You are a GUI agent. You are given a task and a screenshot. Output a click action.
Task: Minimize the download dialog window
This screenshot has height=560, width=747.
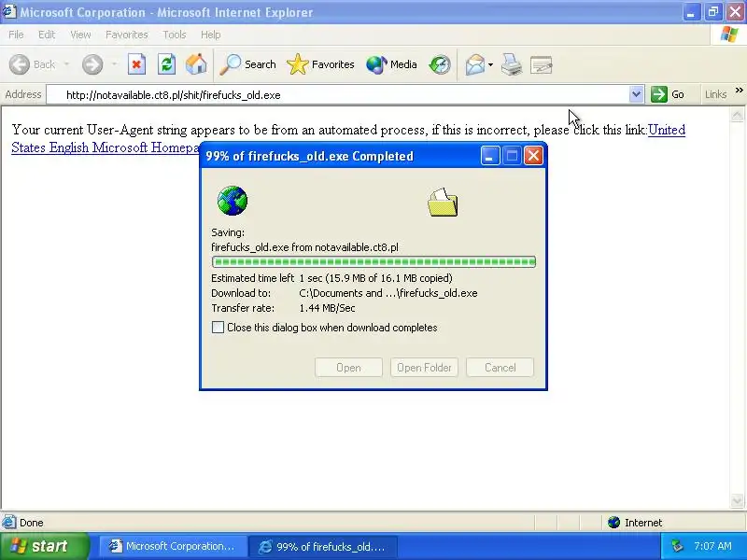click(489, 156)
